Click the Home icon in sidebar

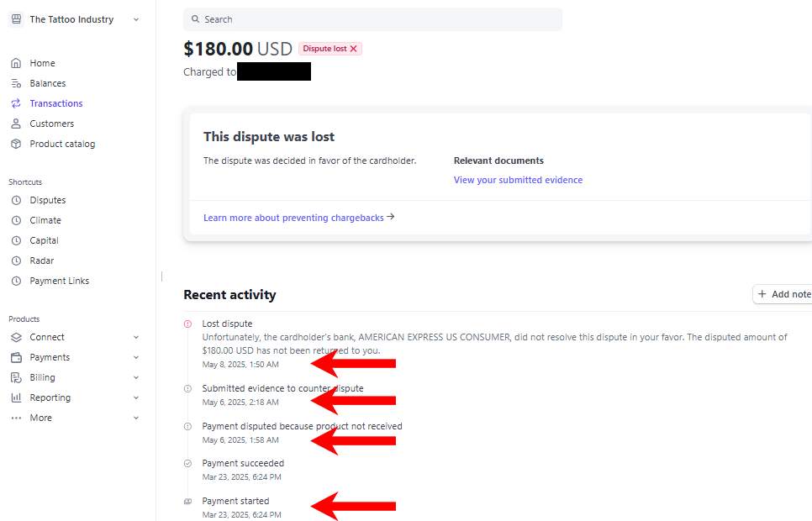coord(15,63)
